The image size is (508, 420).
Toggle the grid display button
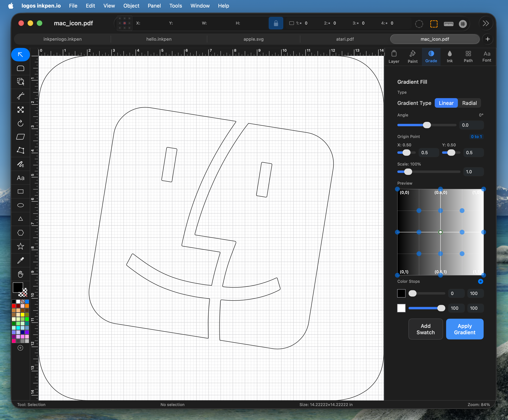pos(462,24)
